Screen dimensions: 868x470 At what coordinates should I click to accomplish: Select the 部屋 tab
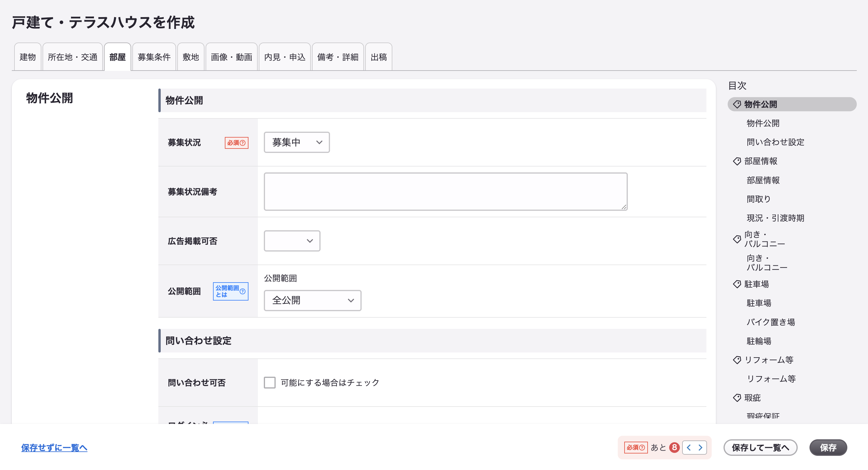click(x=117, y=57)
